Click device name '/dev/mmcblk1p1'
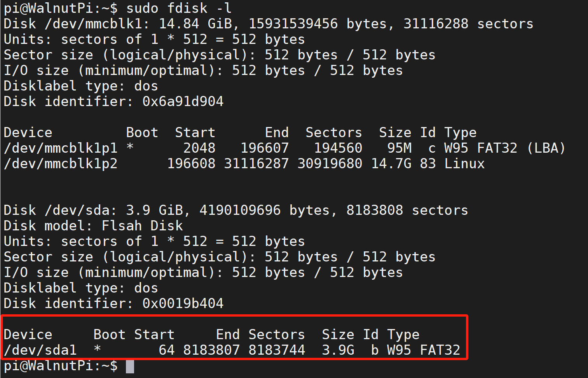Viewport: 588px width, 378px height. point(61,148)
